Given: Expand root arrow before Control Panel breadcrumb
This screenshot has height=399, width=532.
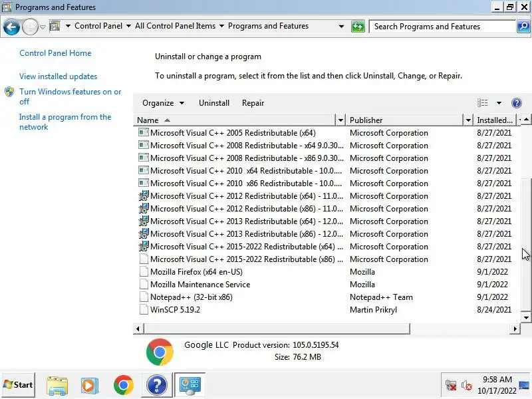Looking at the screenshot, I should tap(68, 26).
